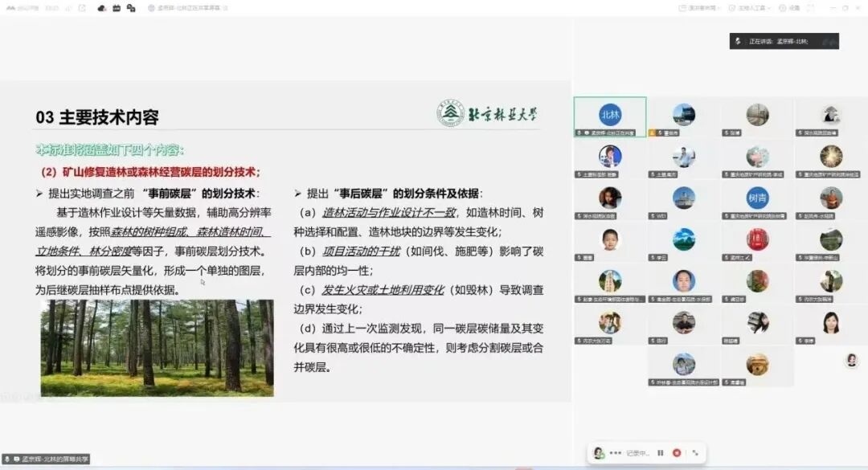868x470 pixels.
Task: Open the more options menu in the recording bar
Action: coord(616,453)
